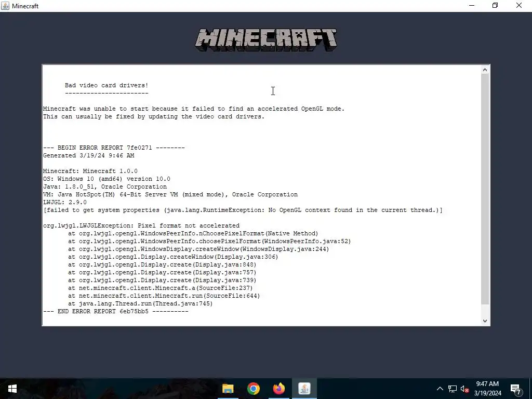Click the 'Pixel format not accelerated' exception line
This screenshot has width=532, height=399.
pyautogui.click(x=141, y=225)
